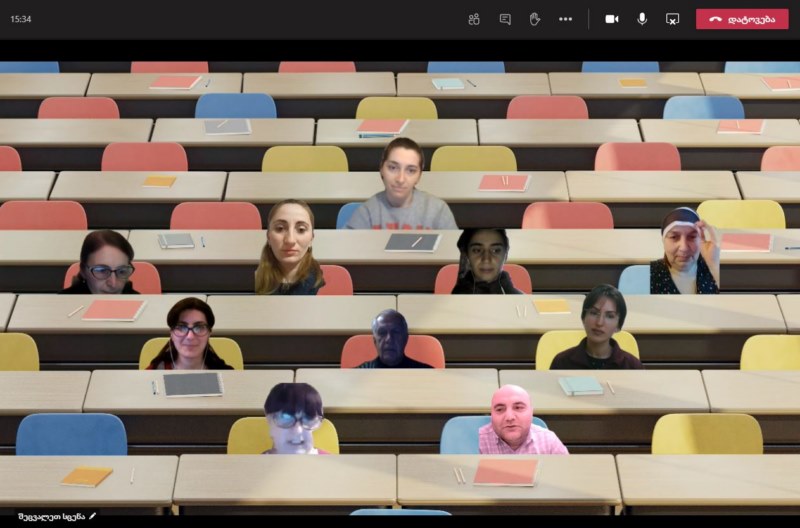
Task: Select the woman with long blonde hair
Action: [x=289, y=247]
